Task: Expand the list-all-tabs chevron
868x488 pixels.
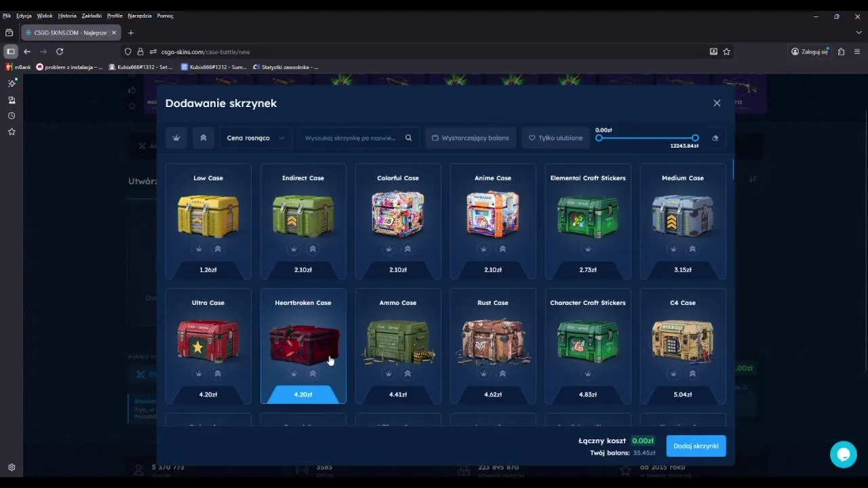Action: point(859,33)
